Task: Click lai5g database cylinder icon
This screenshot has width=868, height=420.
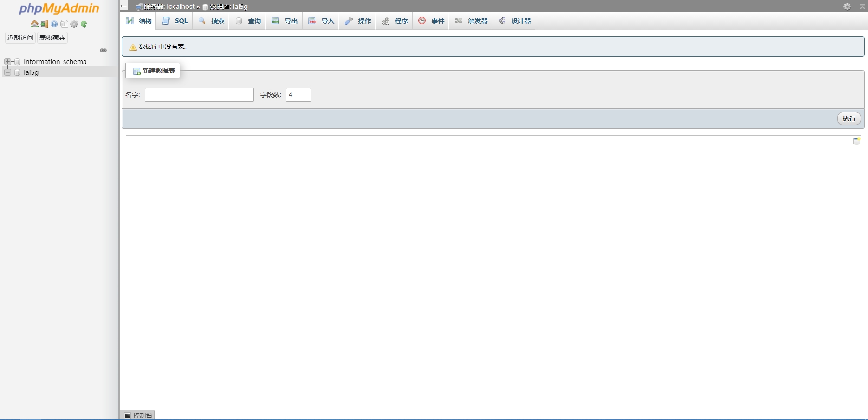Action: tap(18, 72)
